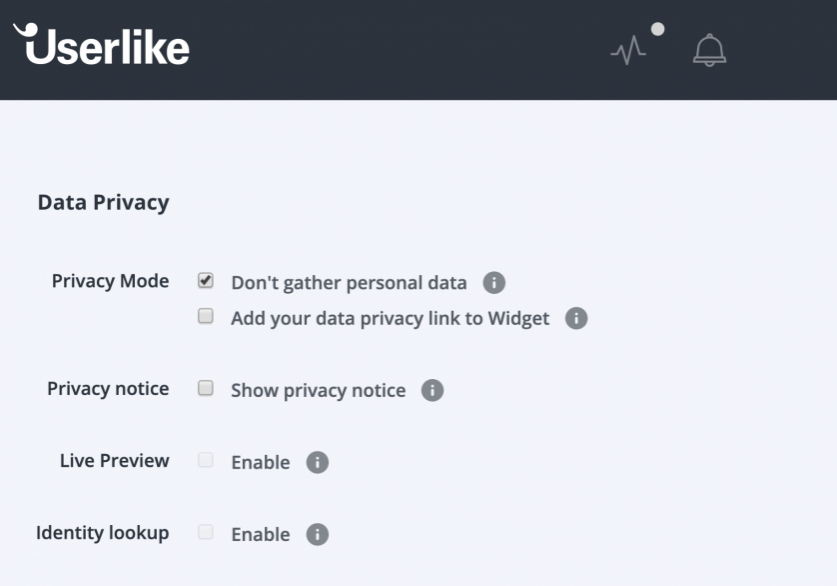Screen dimensions: 837x586
Task: Tick the Live Preview Enable checkbox
Action: [x=206, y=460]
